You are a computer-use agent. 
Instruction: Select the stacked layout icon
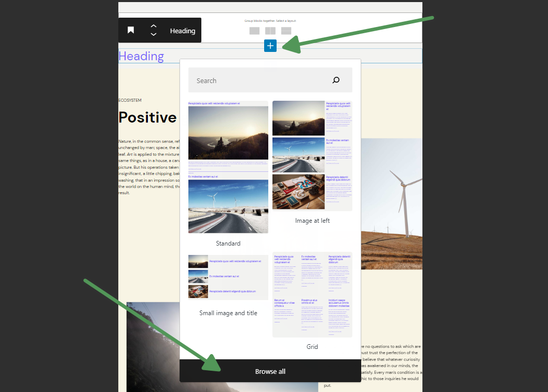coord(286,31)
